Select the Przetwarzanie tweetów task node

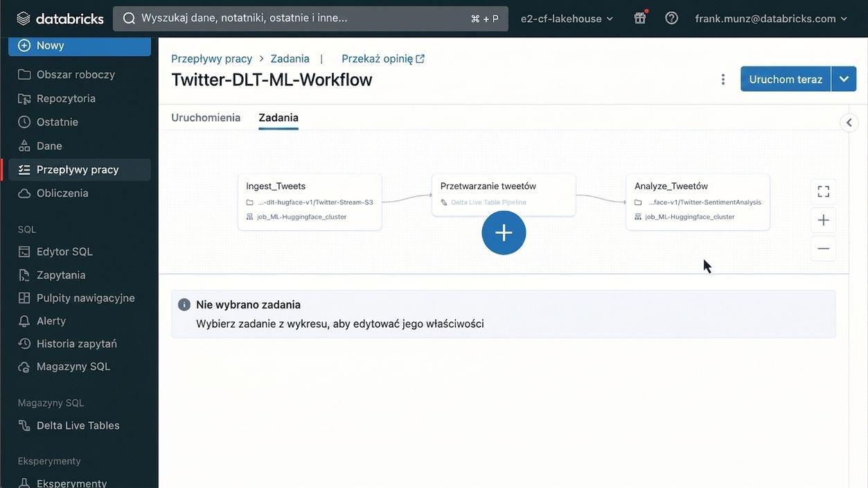coord(504,195)
